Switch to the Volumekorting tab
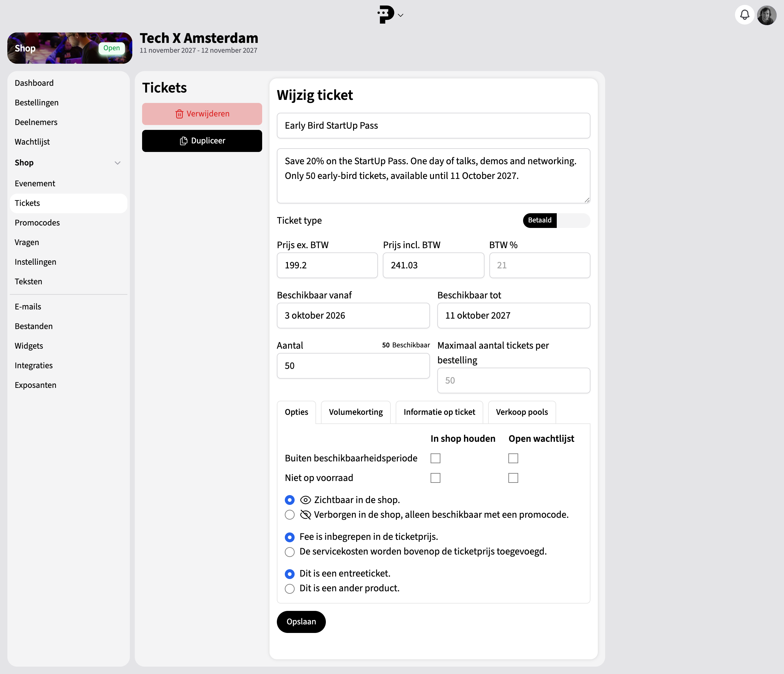784x674 pixels. 356,412
